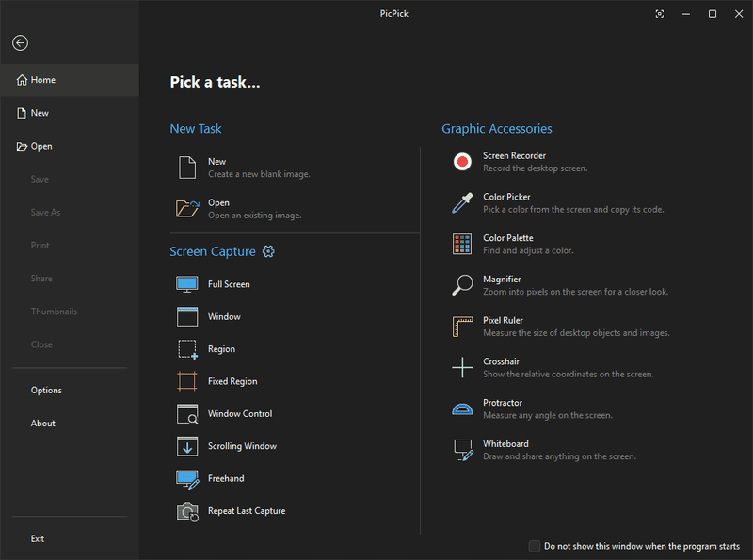Click the 'Screen Capture' heading
The width and height of the screenshot is (753, 560).
click(x=213, y=251)
